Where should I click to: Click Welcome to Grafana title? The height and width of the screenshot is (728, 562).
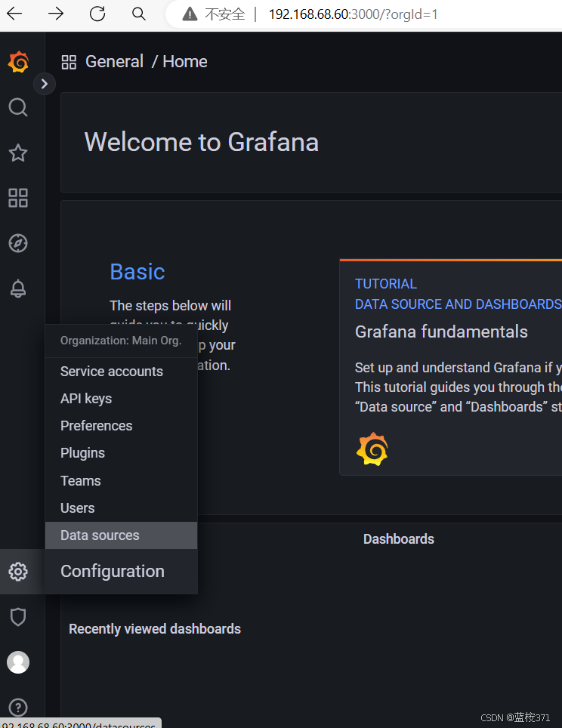pyautogui.click(x=202, y=142)
